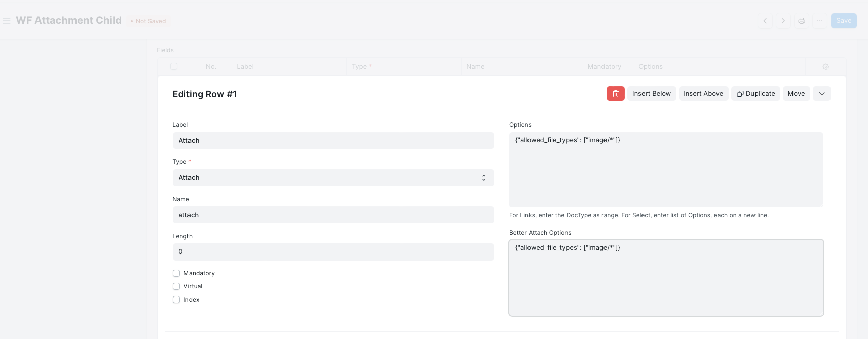Select all rows checkbox in Fields header
The image size is (868, 339).
point(174,66)
